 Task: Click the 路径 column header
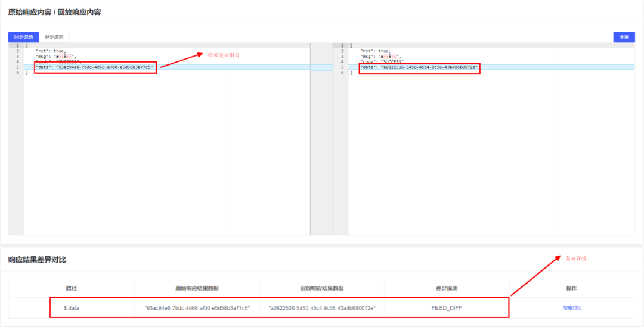(x=72, y=288)
